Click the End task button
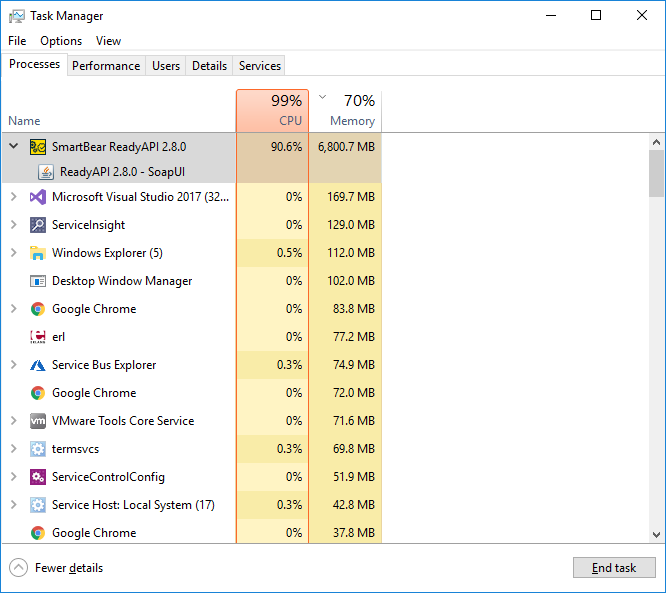The height and width of the screenshot is (593, 666). pos(614,568)
